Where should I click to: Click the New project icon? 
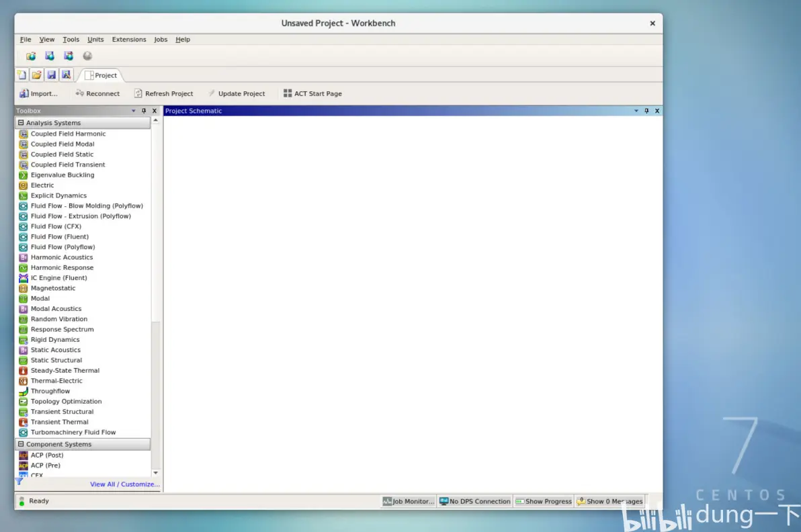click(22, 75)
